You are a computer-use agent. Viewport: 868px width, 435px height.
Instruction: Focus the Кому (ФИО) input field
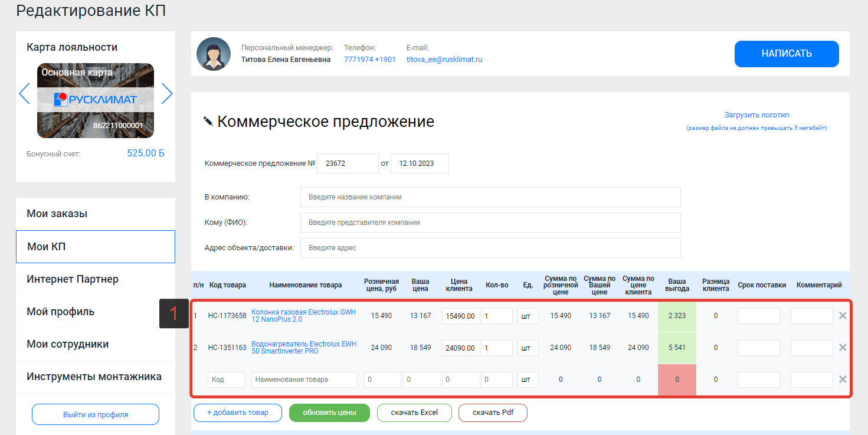[x=490, y=223]
